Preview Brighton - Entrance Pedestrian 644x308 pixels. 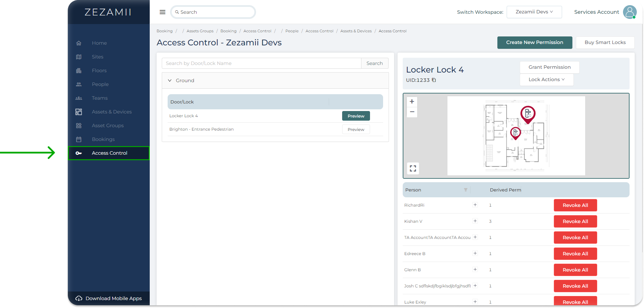point(356,130)
